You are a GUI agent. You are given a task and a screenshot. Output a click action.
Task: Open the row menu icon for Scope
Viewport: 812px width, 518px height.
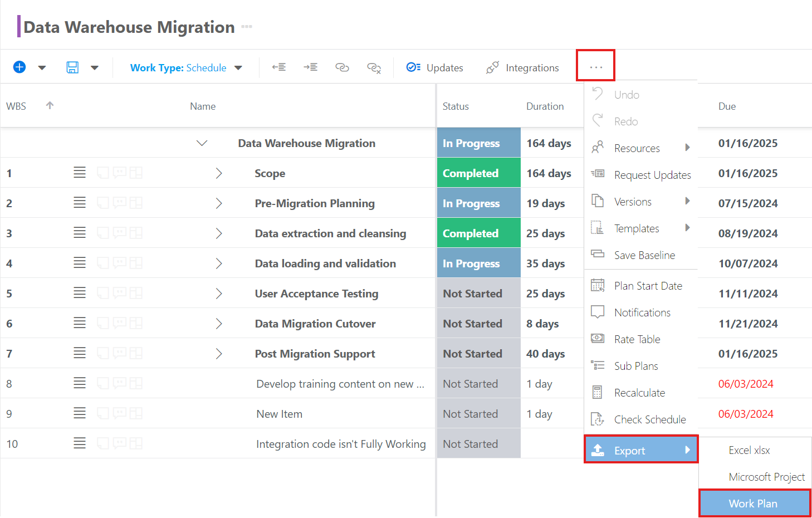point(80,173)
